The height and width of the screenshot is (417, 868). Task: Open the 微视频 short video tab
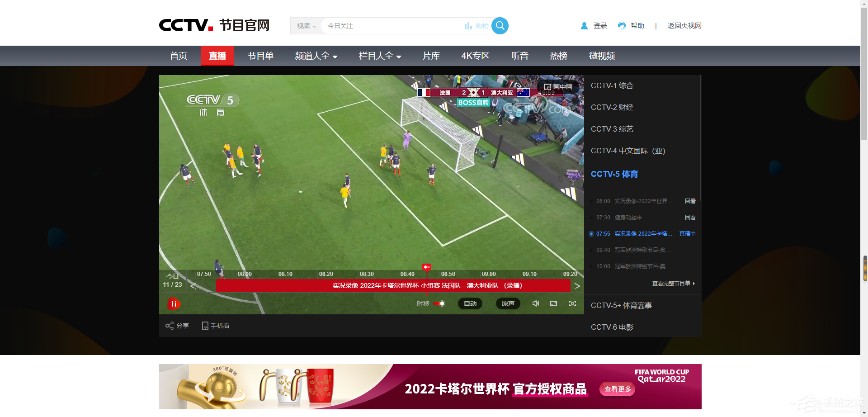[x=602, y=56]
